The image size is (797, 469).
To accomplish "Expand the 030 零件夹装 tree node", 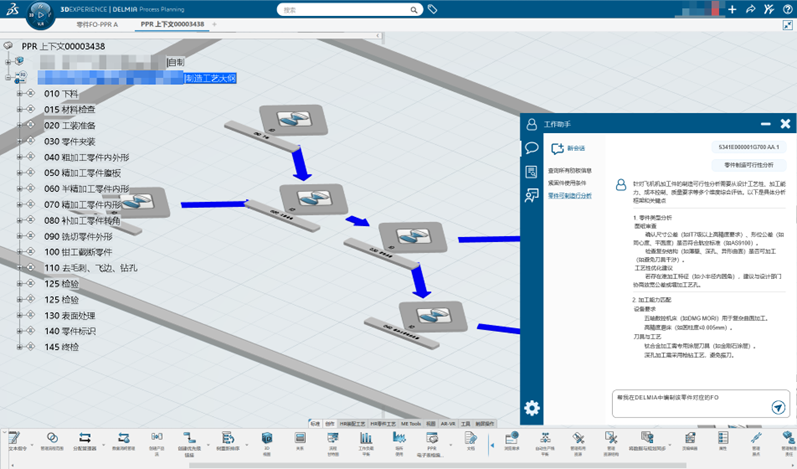I will pyautogui.click(x=19, y=141).
